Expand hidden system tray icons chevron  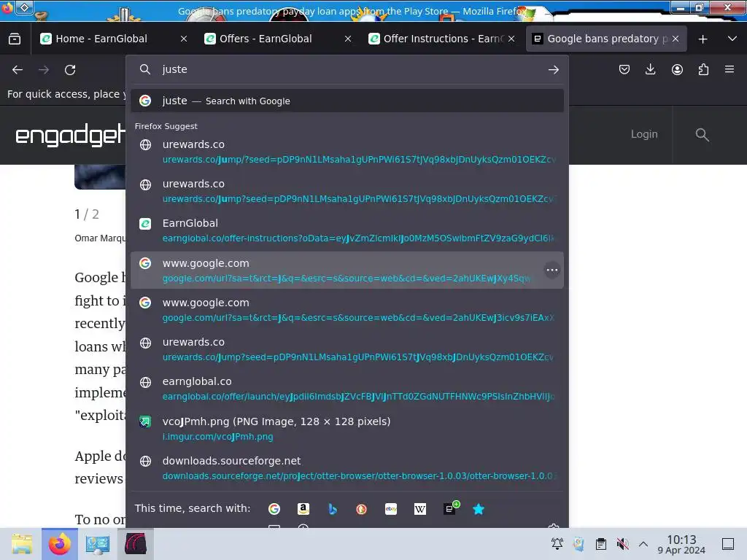tap(643, 544)
